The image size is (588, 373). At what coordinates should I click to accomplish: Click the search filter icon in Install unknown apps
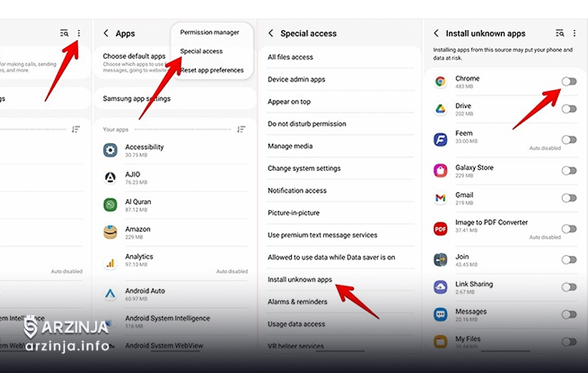(x=560, y=33)
